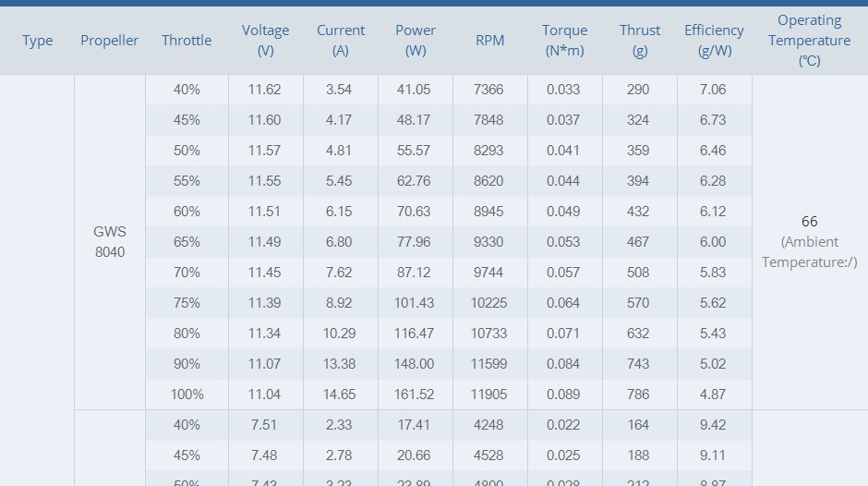Viewport: 868px width, 486px height.
Task: Click the operating temperature value 66
Action: tap(809, 222)
